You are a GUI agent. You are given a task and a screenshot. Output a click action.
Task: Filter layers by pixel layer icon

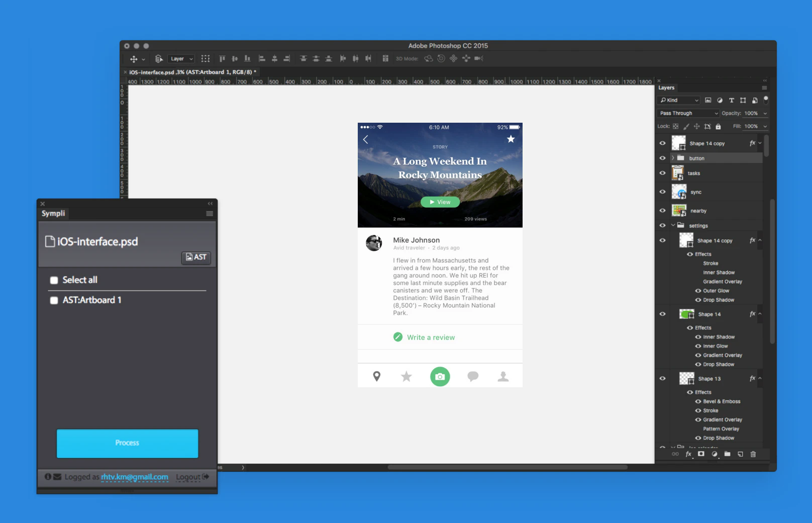(708, 100)
